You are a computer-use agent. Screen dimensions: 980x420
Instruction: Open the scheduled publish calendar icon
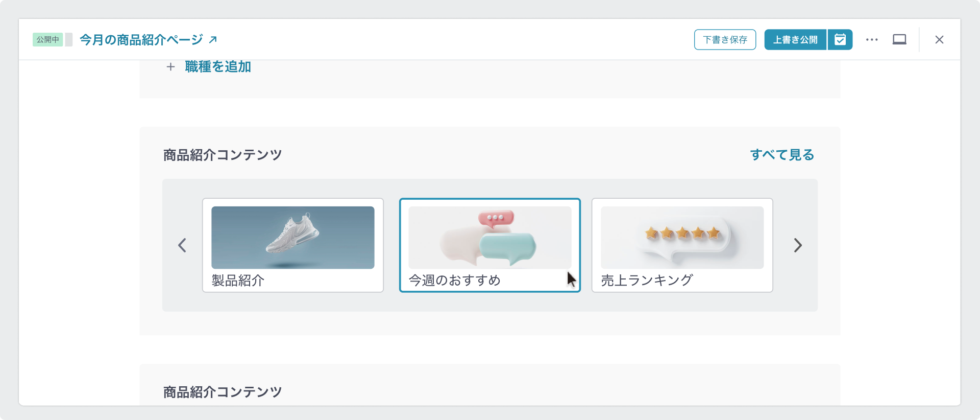840,39
